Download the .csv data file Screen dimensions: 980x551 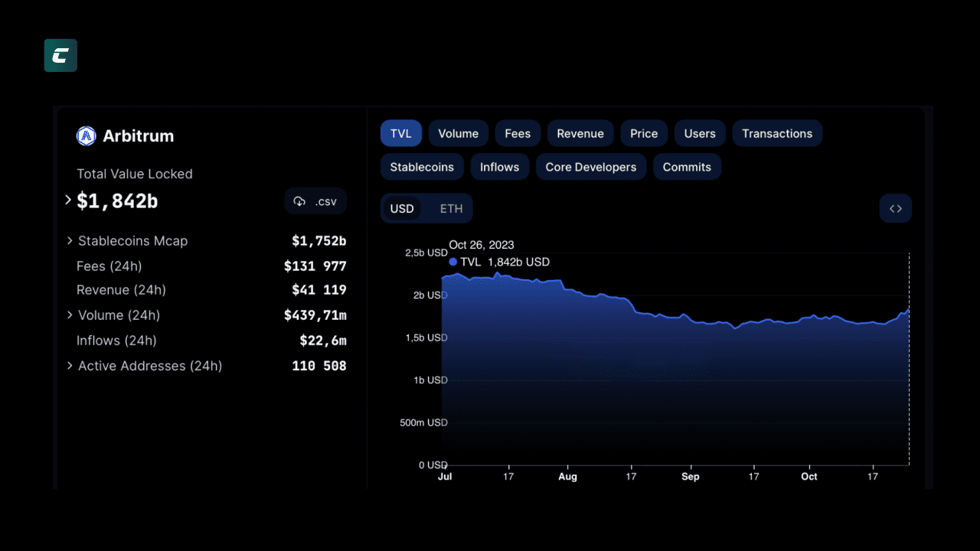pyautogui.click(x=315, y=201)
